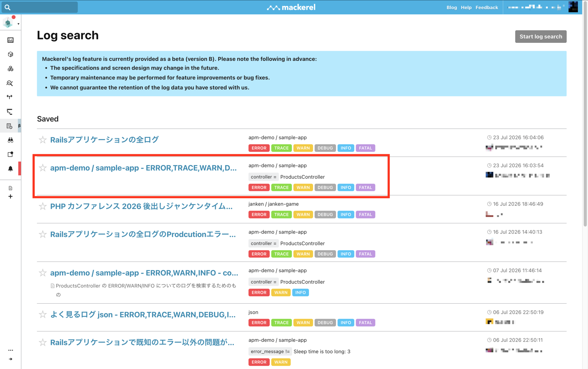Open the notification channels square-dot icon
The height and width of the screenshot is (369, 588).
pos(10,154)
